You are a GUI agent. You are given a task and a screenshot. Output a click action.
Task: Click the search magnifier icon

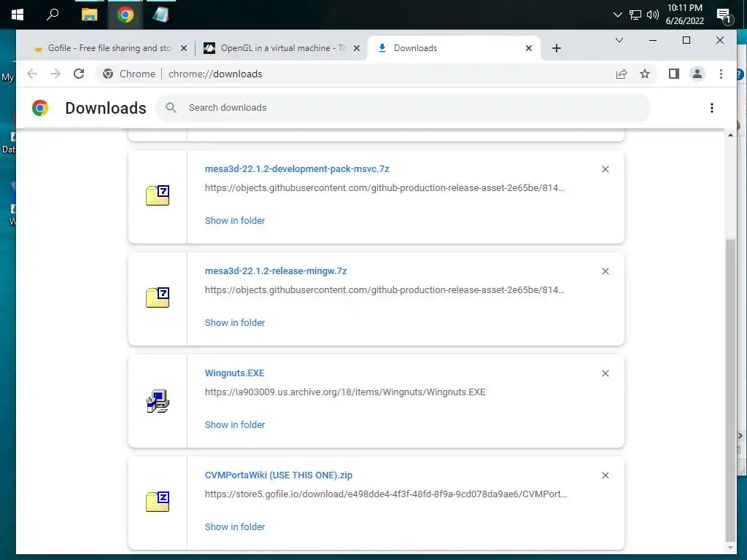(171, 108)
